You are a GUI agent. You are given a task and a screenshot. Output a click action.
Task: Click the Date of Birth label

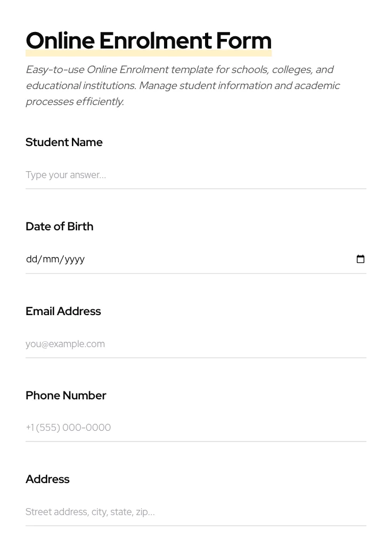59,226
